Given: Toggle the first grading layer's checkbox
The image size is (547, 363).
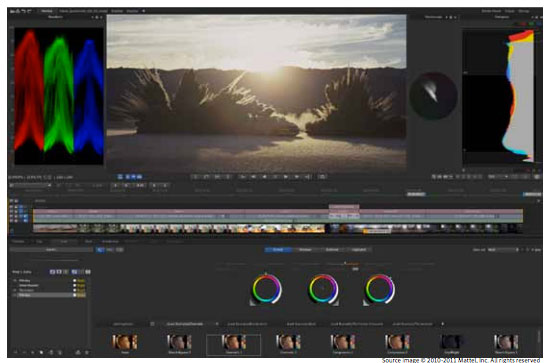Looking at the screenshot, I should pos(75,280).
